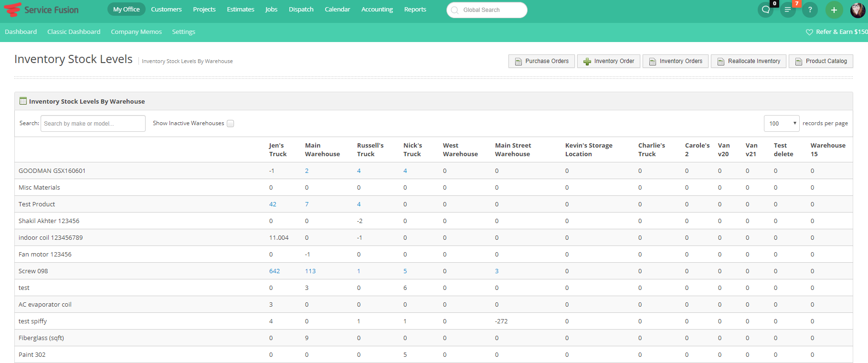The image size is (868, 363).
Task: Open the Estimates menu
Action: [241, 9]
